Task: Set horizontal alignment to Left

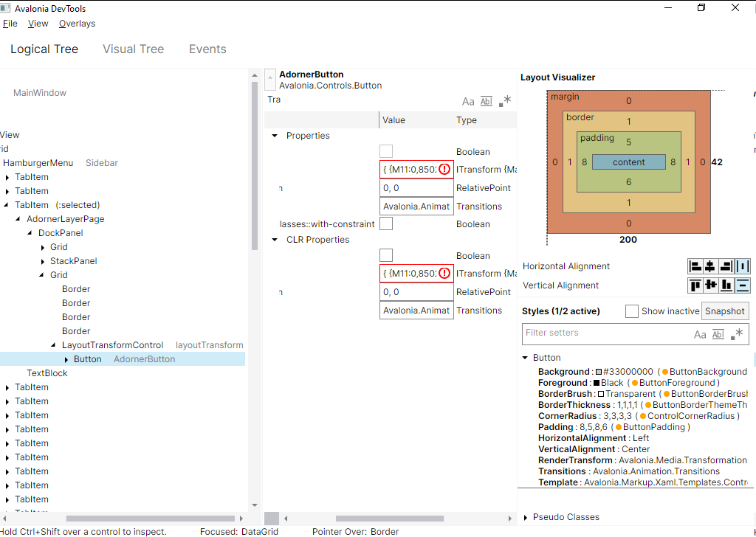Action: [x=695, y=266]
